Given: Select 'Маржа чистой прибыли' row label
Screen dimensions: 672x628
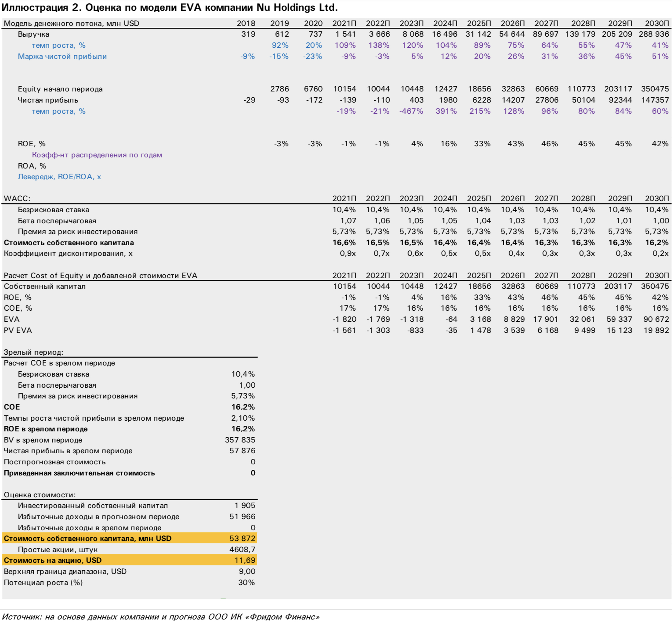Looking at the screenshot, I should tap(62, 56).
